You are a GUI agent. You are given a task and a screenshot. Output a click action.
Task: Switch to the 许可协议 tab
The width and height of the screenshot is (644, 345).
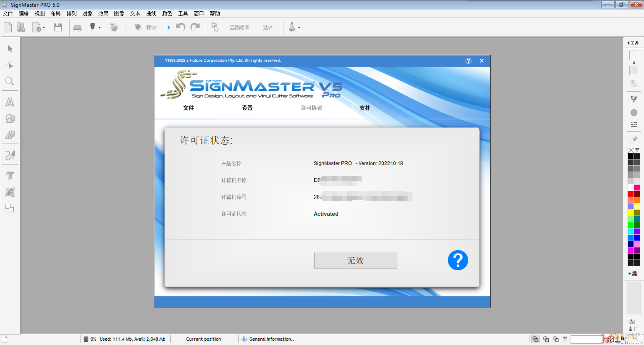tap(312, 108)
